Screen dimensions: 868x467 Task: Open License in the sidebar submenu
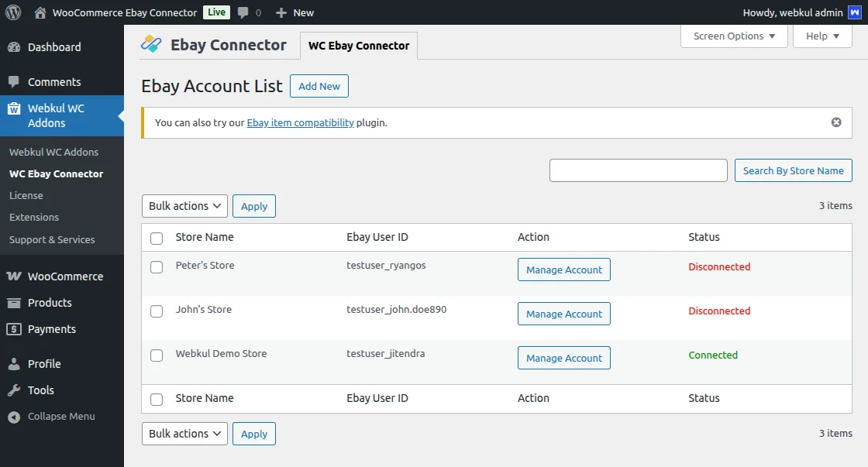(x=26, y=196)
